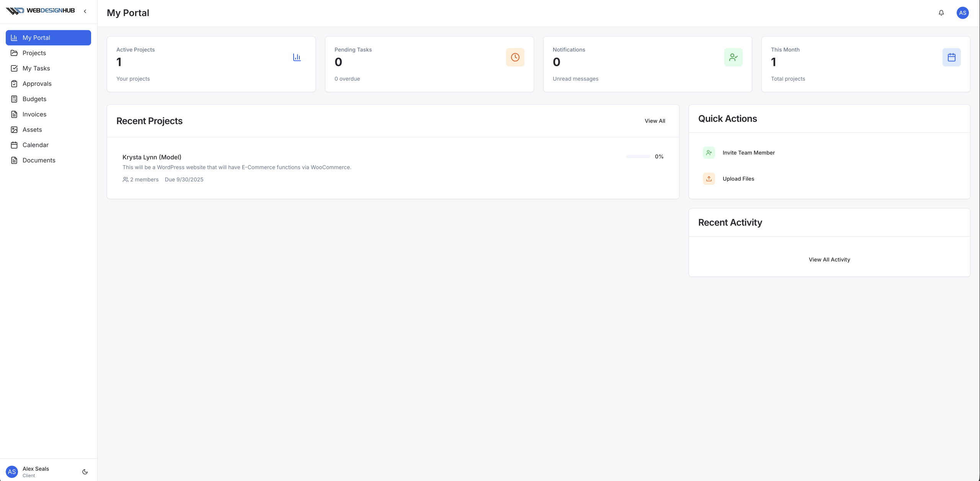The image size is (980, 481).
Task: Click View All in Recent Projects
Action: click(655, 121)
